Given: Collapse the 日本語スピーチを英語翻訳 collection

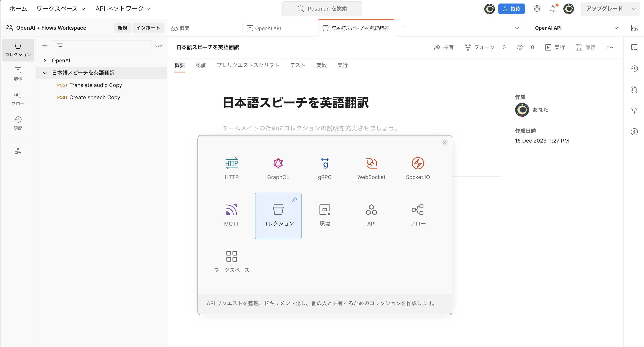Looking at the screenshot, I should coord(45,73).
